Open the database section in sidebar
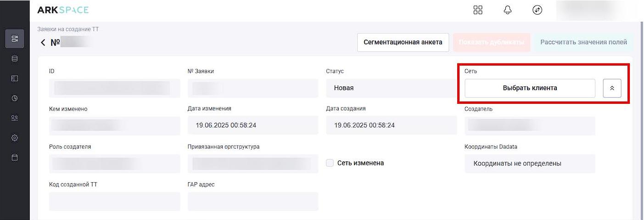Image resolution: width=644 pixels, height=220 pixels. 14,59
